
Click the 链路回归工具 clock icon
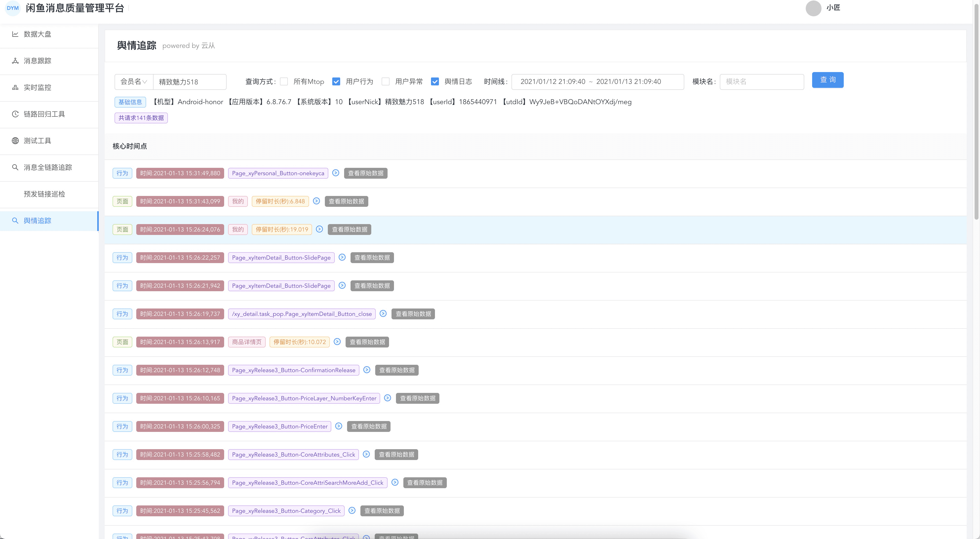click(15, 114)
